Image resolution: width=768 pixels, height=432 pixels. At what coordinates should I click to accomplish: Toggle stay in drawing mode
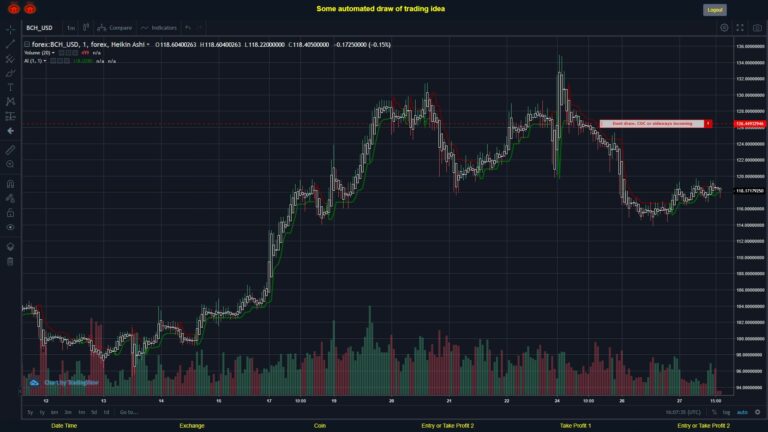(10, 198)
